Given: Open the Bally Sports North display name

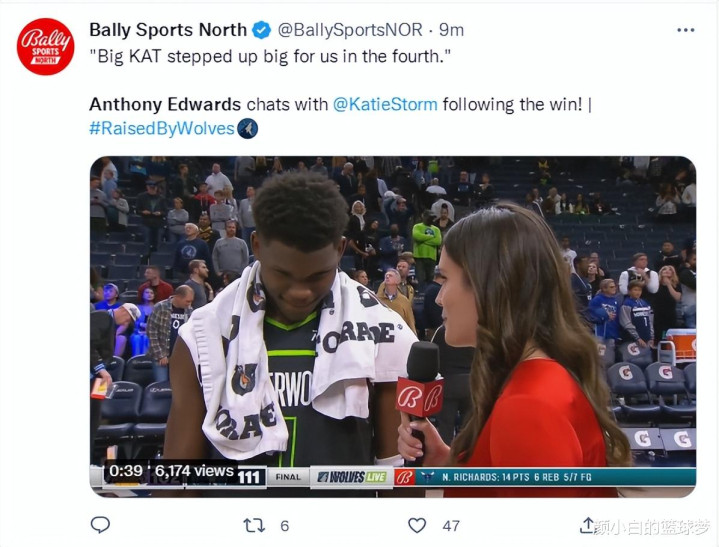Looking at the screenshot, I should point(168,30).
